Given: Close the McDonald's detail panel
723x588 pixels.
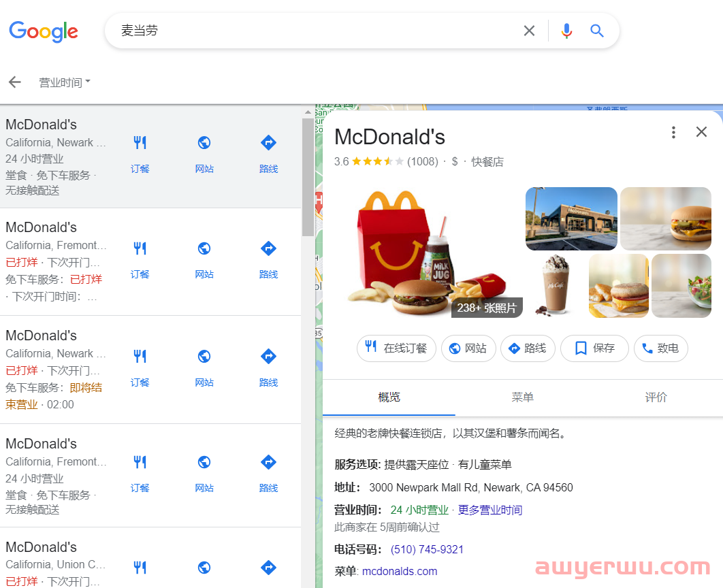Looking at the screenshot, I should click(x=701, y=132).
